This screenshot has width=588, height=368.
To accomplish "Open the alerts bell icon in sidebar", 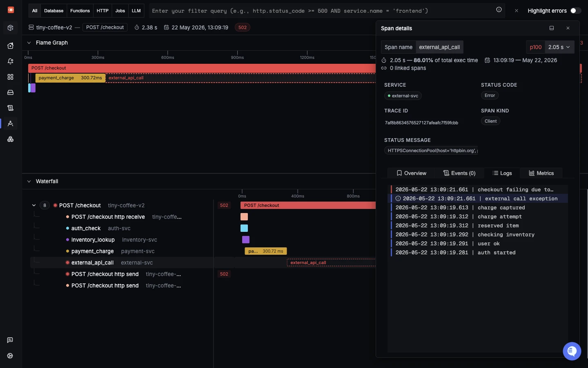I will pyautogui.click(x=11, y=61).
